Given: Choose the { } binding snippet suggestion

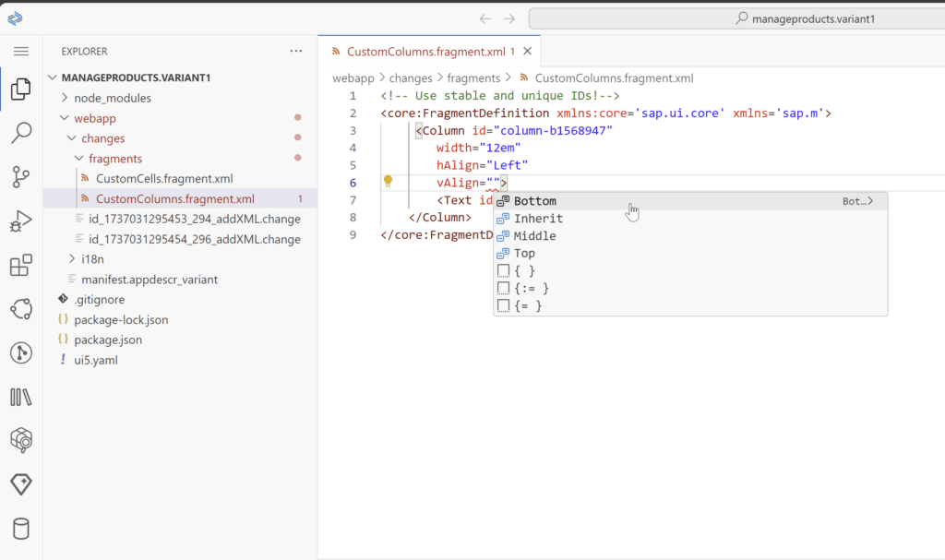Looking at the screenshot, I should tap(690, 270).
